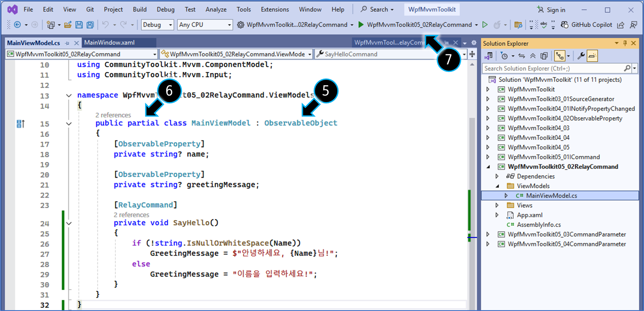Screen dimensions: 644x311
Task: Click the Send Feedback icon
Action: (x=633, y=25)
